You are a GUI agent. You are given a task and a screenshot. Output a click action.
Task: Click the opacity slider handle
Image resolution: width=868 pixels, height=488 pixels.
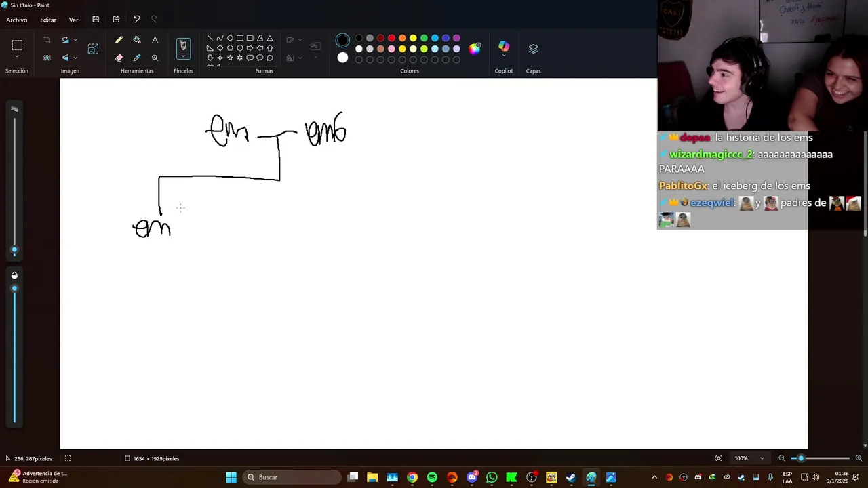pos(14,288)
